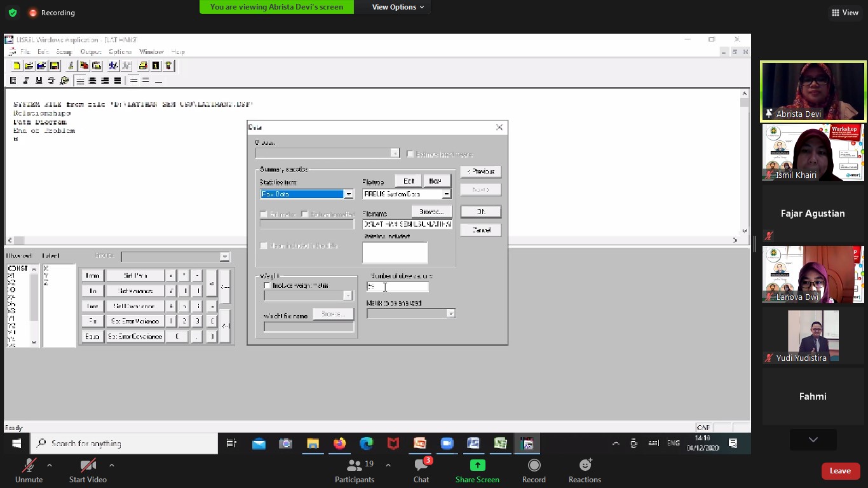Click the Edit button beside File type
This screenshot has width=868, height=488.
click(409, 181)
